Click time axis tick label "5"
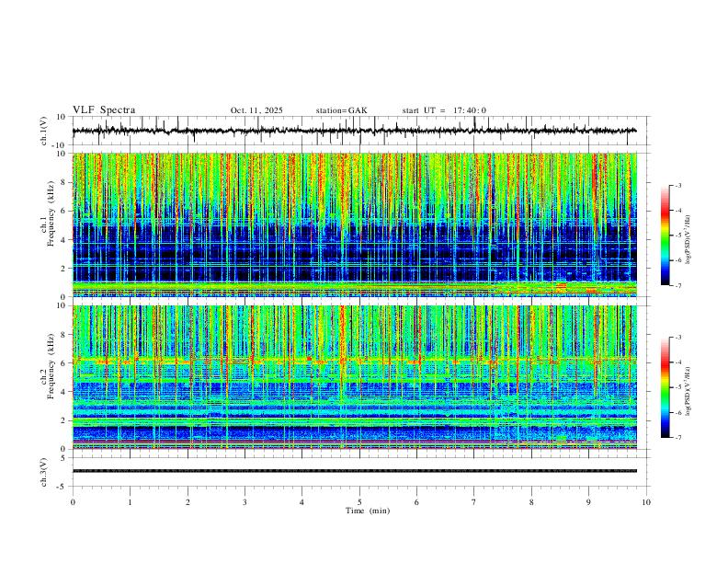Viewport: 728px width, 563px height. point(359,502)
